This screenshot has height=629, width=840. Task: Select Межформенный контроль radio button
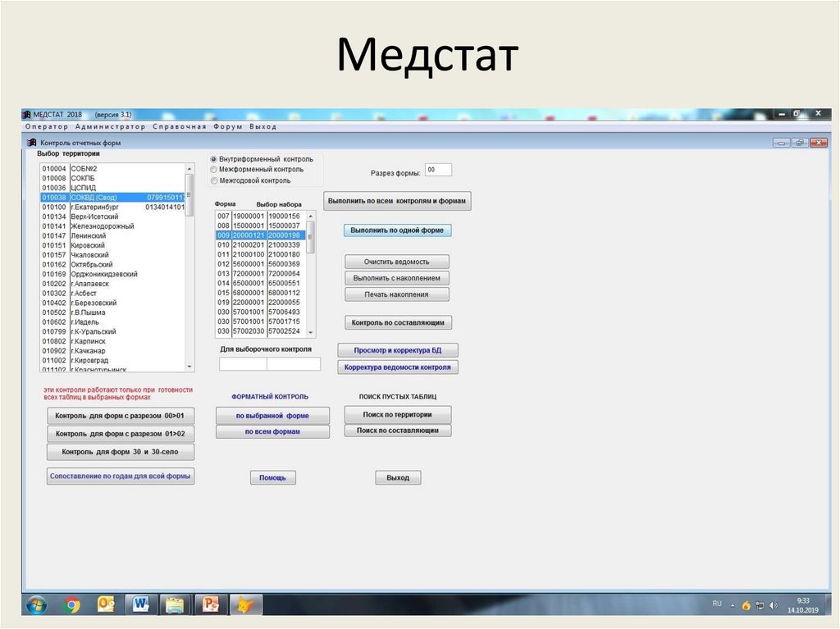(214, 169)
